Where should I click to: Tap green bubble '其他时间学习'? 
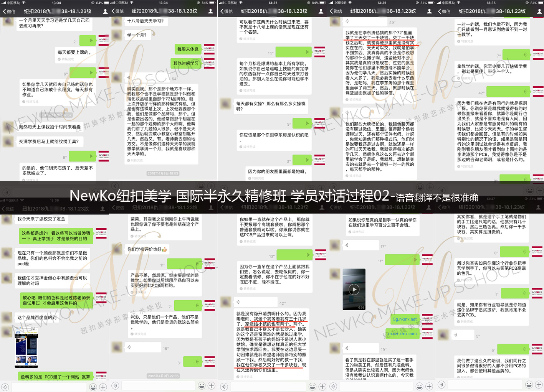pyautogui.click(x=186, y=63)
